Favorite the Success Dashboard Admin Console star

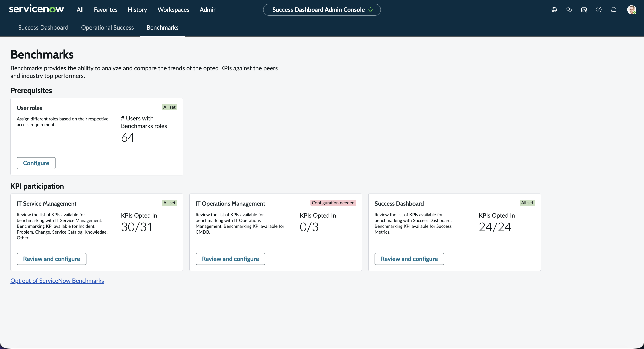pos(370,10)
